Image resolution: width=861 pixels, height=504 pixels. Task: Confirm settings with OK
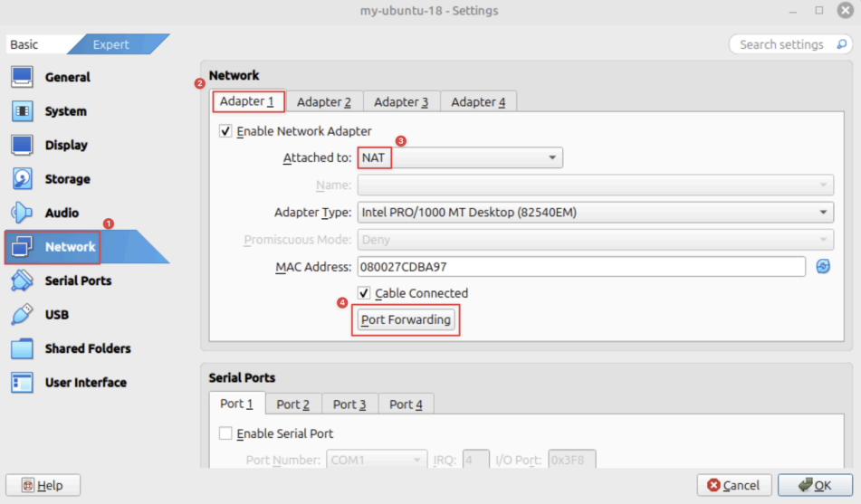click(x=815, y=485)
